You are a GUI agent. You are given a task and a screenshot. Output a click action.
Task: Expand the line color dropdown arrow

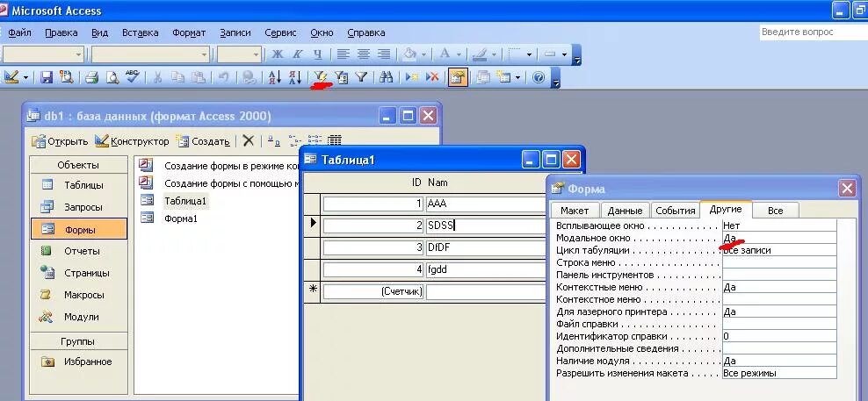click(495, 54)
